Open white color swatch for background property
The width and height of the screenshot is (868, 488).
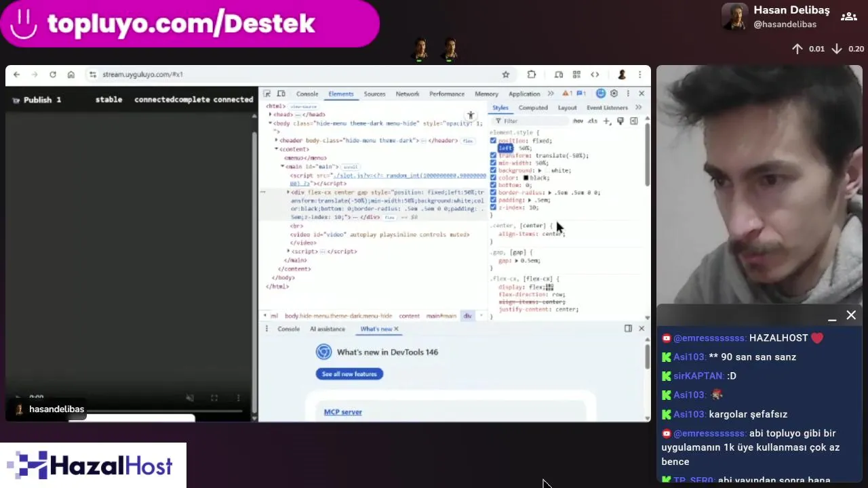click(547, 171)
